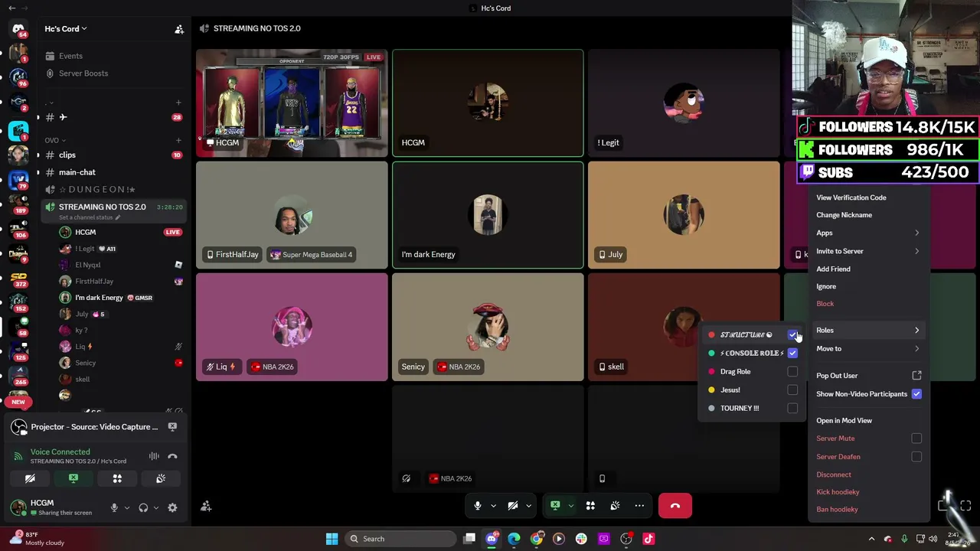Expand the Invite to Server submenu arrow
This screenshot has width=980, height=551.
[x=916, y=251]
